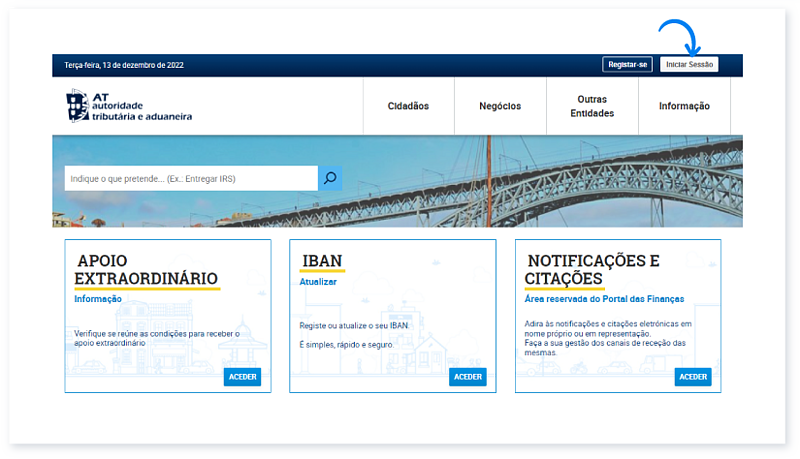Click the Iniciar Sessão button

click(689, 65)
